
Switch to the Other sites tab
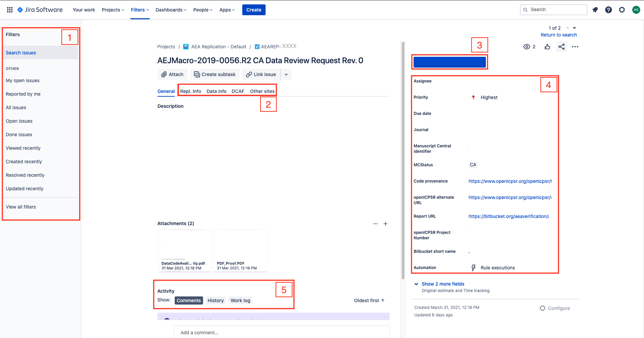pos(262,91)
